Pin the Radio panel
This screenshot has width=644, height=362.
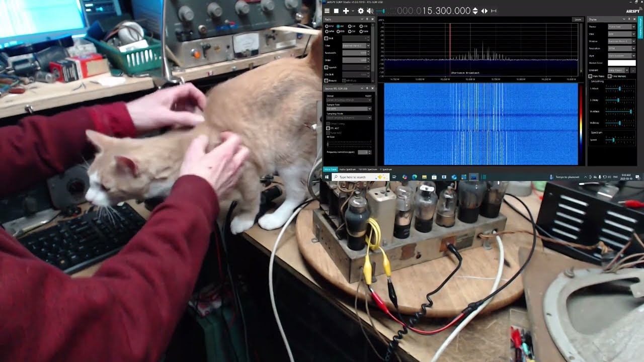(x=367, y=19)
